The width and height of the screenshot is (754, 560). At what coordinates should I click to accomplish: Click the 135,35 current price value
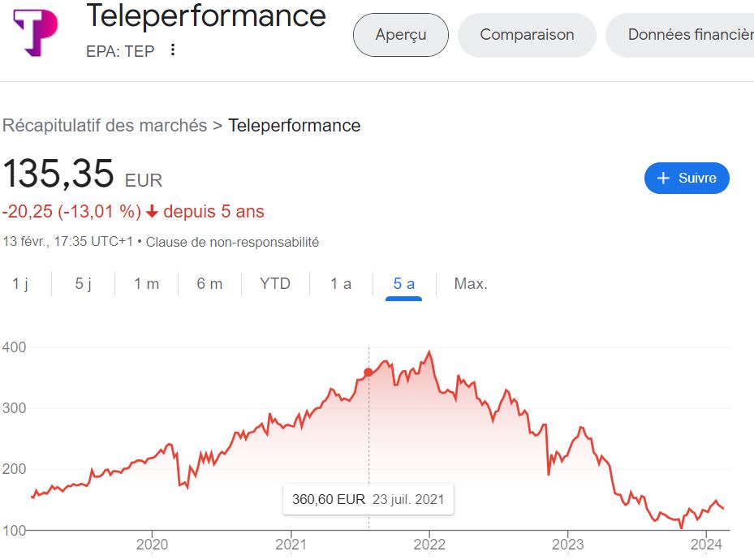click(58, 174)
